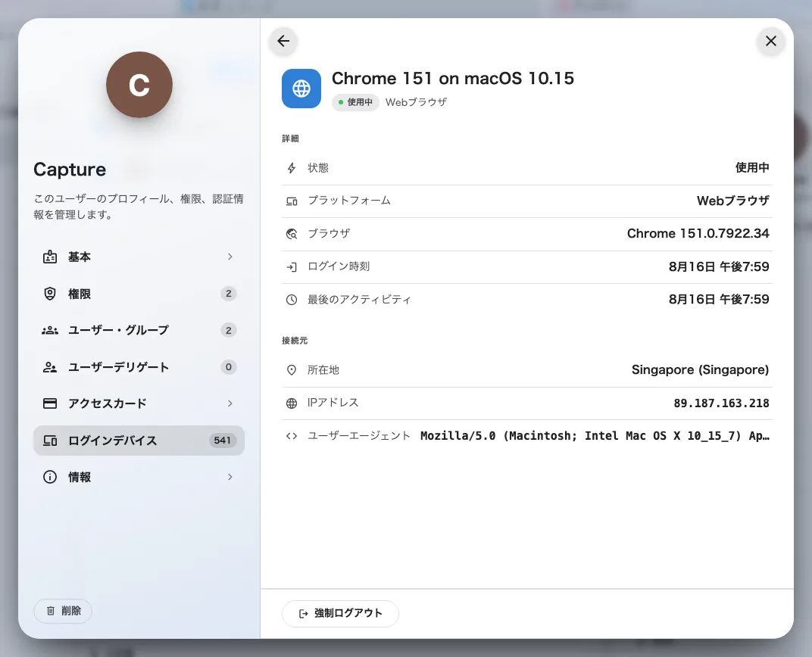
Task: Click the devices icon beside プラットフォーム
Action: (x=292, y=201)
